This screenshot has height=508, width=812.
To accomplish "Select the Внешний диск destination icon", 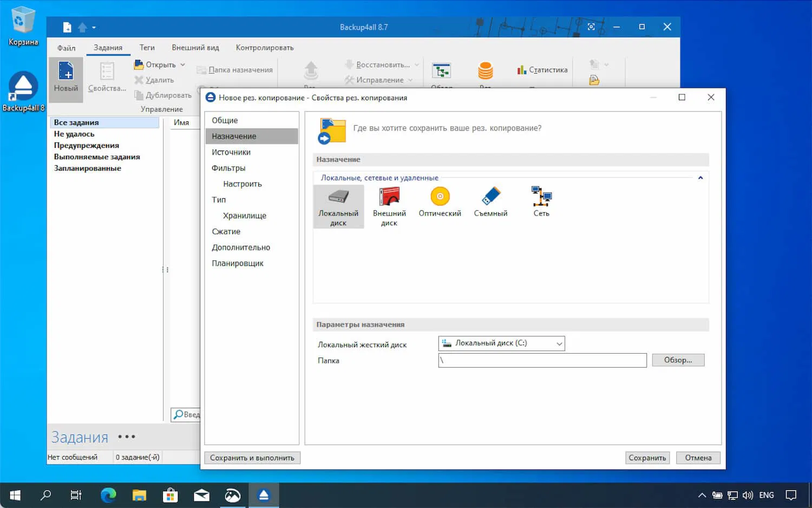I will click(x=389, y=203).
